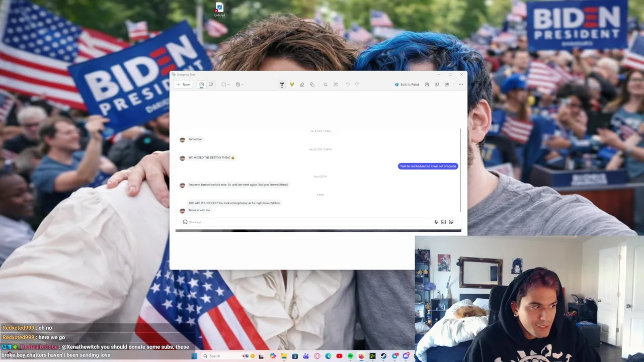Viewport: 644px width, 362px height.
Task: Click the Feb 8 timestamp in chat
Action: (x=320, y=131)
